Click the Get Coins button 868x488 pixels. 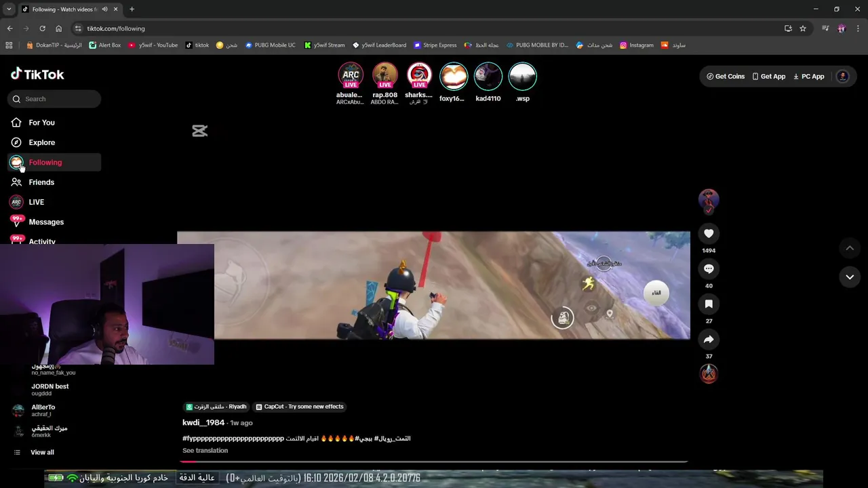click(x=726, y=77)
